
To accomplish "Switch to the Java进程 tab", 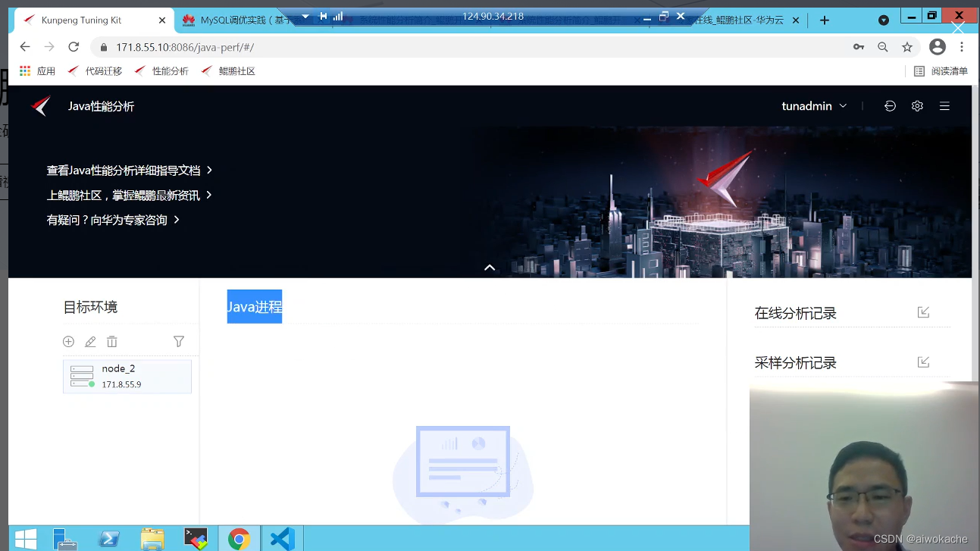I will coord(255,306).
